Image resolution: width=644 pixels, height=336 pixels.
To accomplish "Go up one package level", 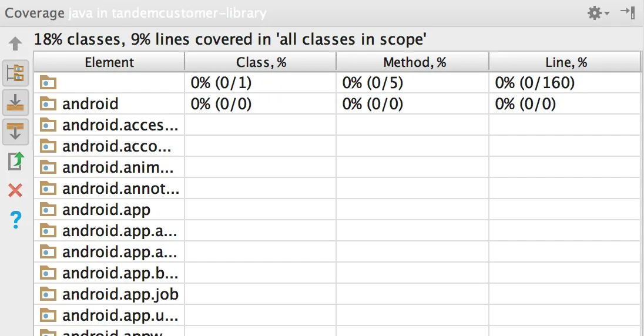I will coord(16,44).
